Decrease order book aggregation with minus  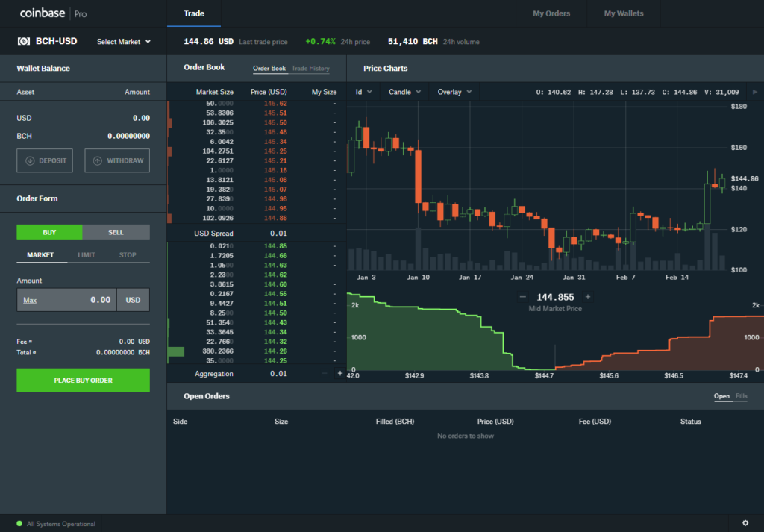(x=325, y=373)
